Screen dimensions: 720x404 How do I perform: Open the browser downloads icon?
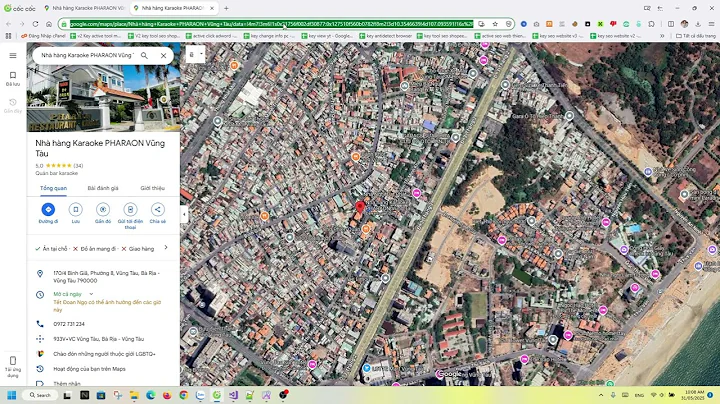pos(698,24)
